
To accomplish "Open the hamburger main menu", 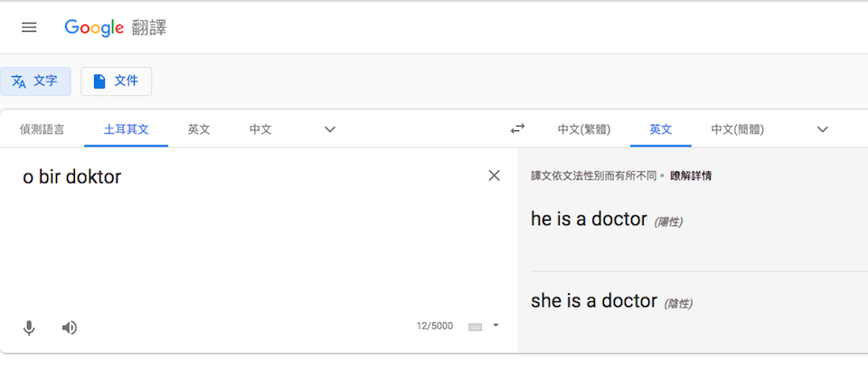I will 29,27.
